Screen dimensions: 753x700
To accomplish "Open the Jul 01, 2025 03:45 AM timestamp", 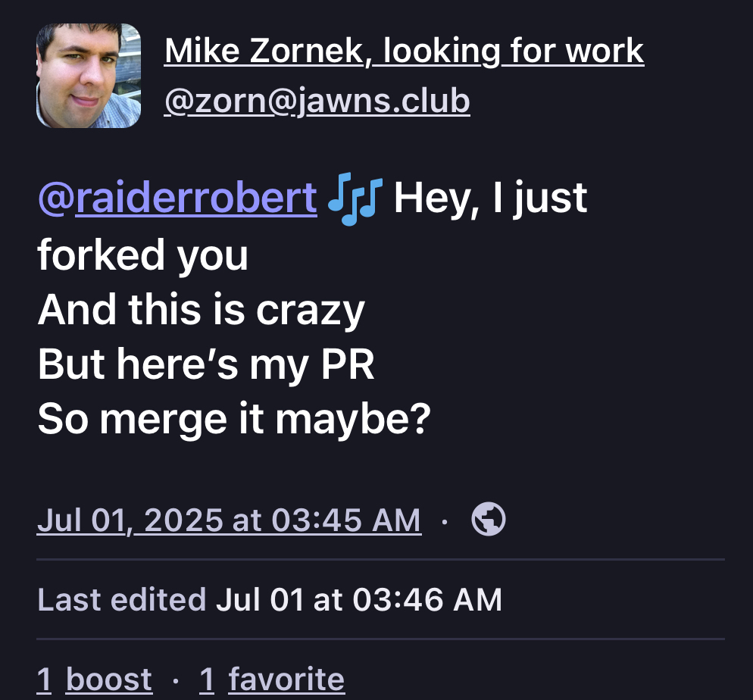I will coord(229,520).
